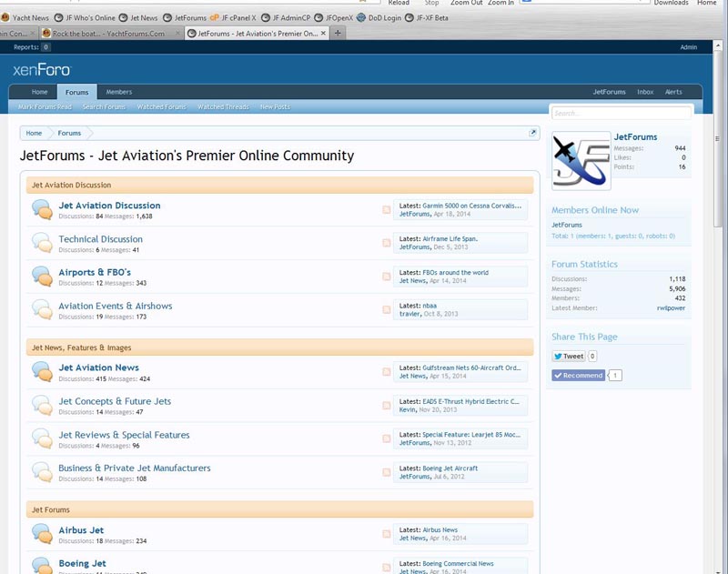This screenshot has width=728, height=574.
Task: Click Business & Private Jet Manufacturers bubble icon
Action: (x=42, y=472)
